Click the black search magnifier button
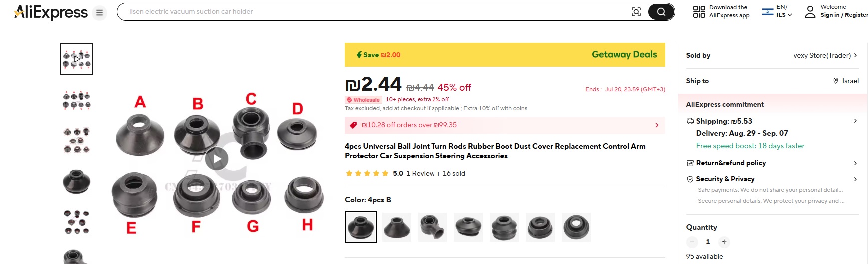 coord(661,12)
